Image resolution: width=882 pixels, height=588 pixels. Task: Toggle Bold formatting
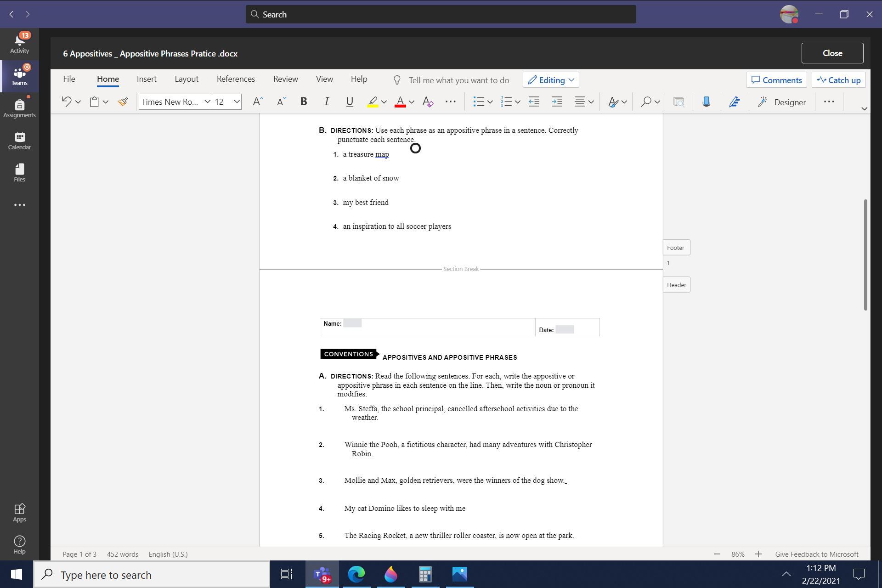click(303, 102)
